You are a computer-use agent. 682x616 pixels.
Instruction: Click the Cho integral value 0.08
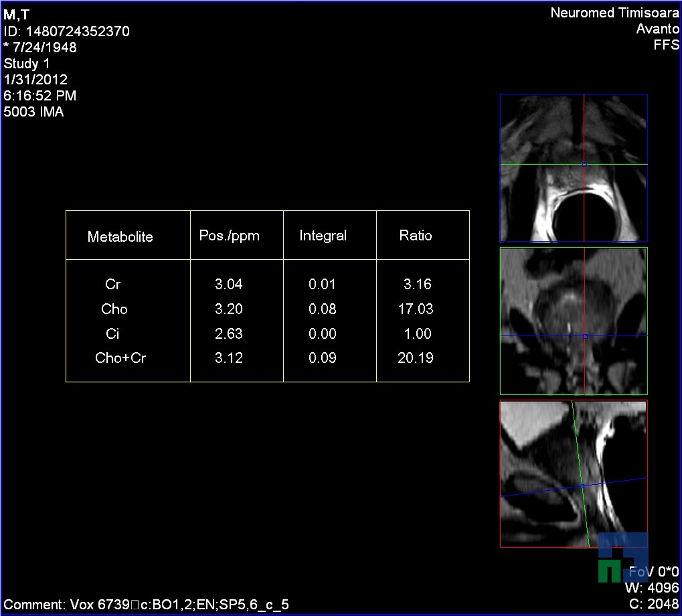point(322,309)
